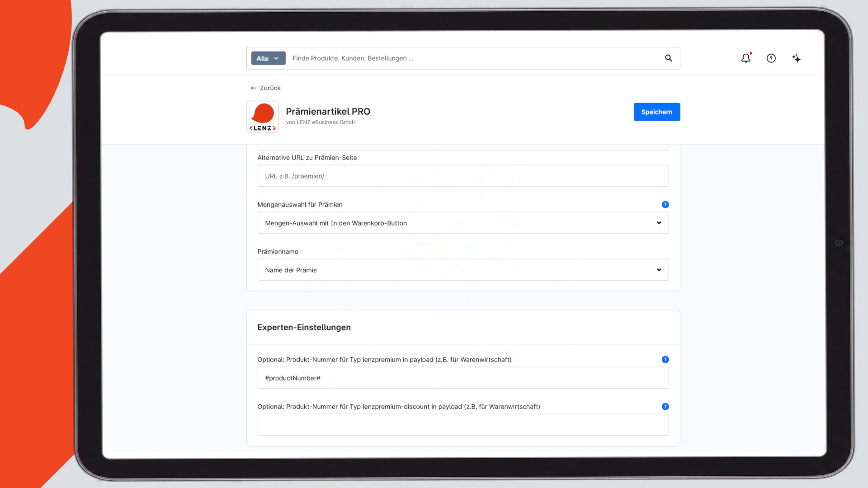Show help for Mengenauswahl für Prämien
Image resolution: width=868 pixels, height=488 pixels.
(665, 205)
